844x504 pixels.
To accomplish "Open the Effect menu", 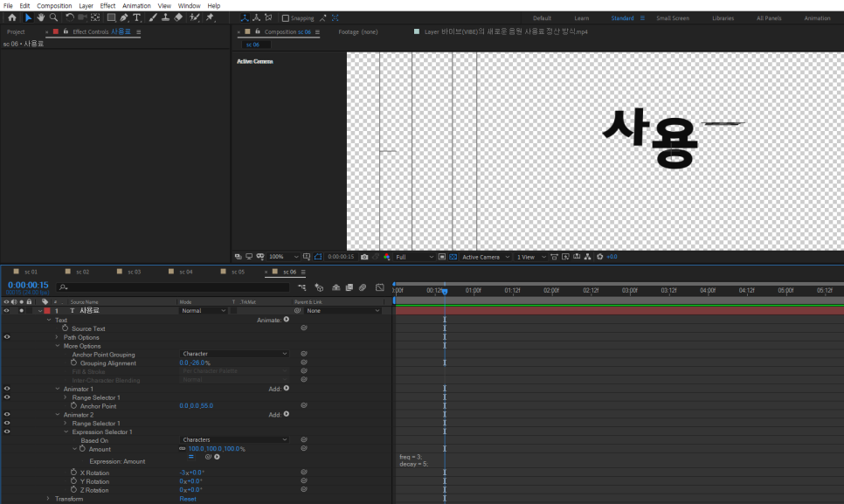I will click(x=107, y=6).
